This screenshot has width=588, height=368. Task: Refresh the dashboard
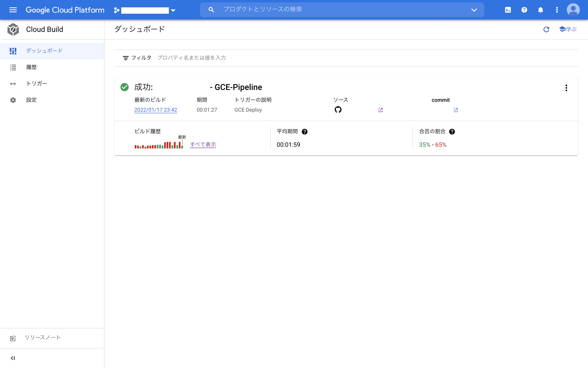(546, 29)
